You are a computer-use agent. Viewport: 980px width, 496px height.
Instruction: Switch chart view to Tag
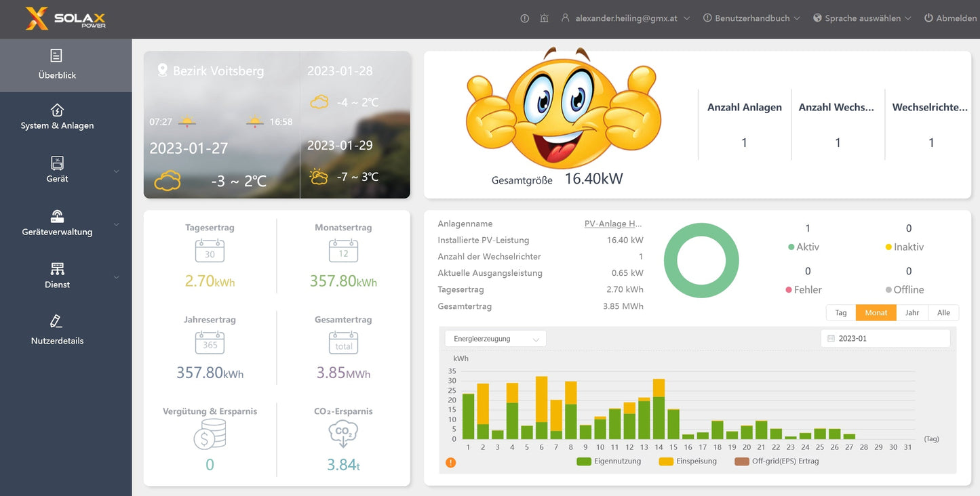(840, 312)
